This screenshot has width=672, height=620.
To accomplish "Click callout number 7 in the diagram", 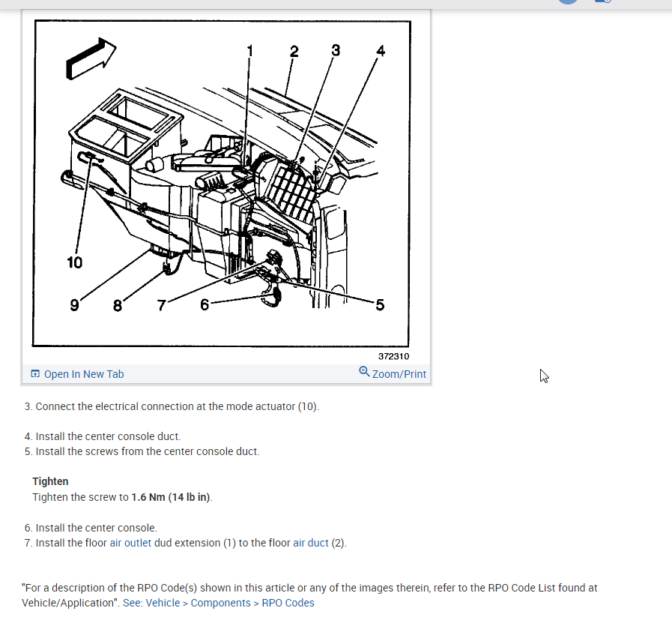I will [x=162, y=305].
